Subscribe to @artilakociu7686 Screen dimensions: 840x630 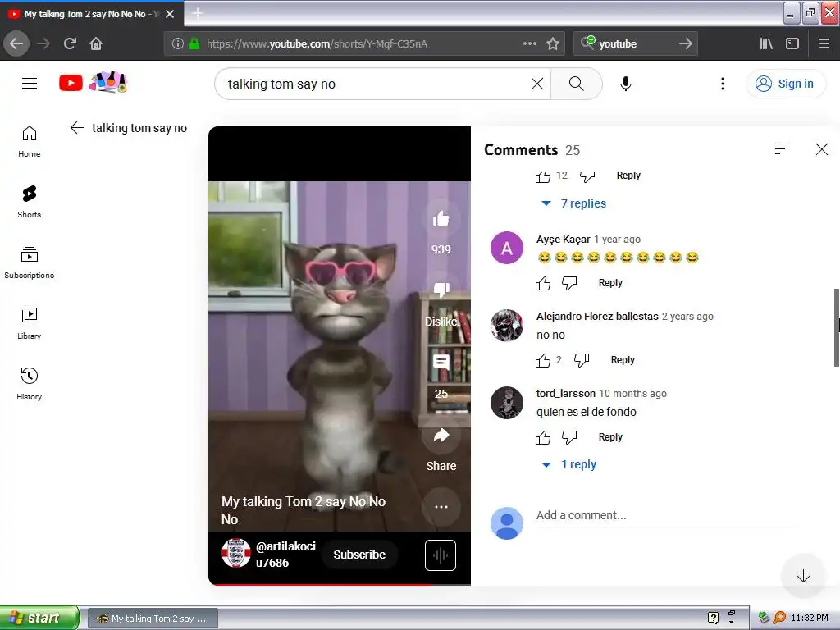pos(359,555)
